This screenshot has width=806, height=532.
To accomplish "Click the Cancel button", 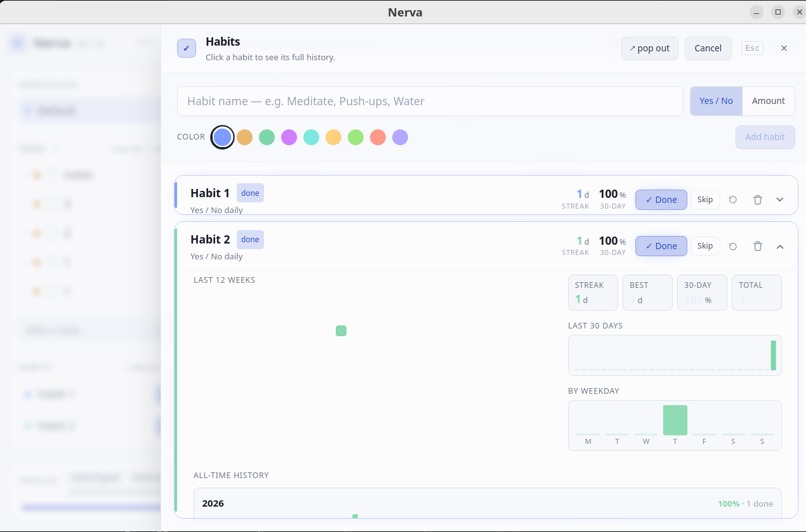I will tap(708, 48).
